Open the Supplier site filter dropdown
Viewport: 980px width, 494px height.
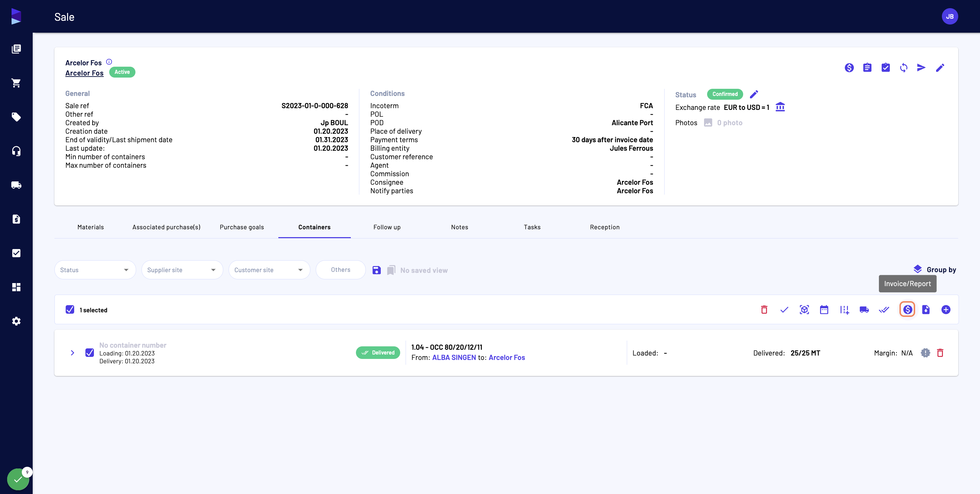coord(182,270)
